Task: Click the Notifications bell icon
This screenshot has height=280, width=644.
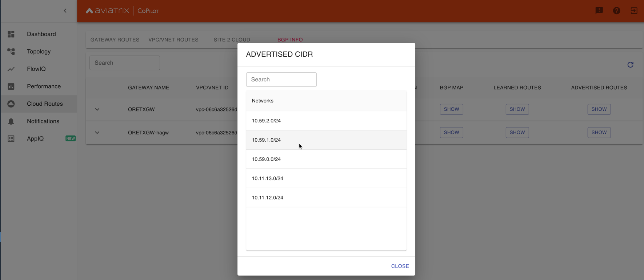Action: [x=11, y=121]
